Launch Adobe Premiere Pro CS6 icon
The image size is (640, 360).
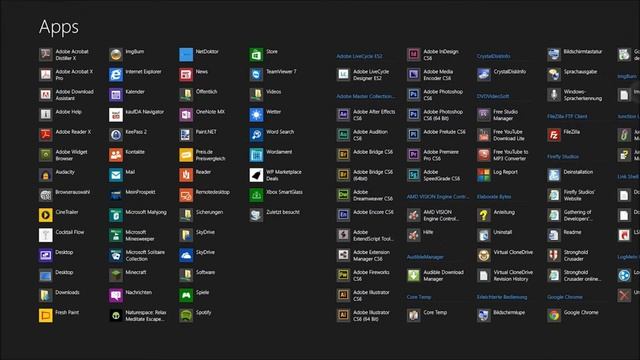coord(413,155)
